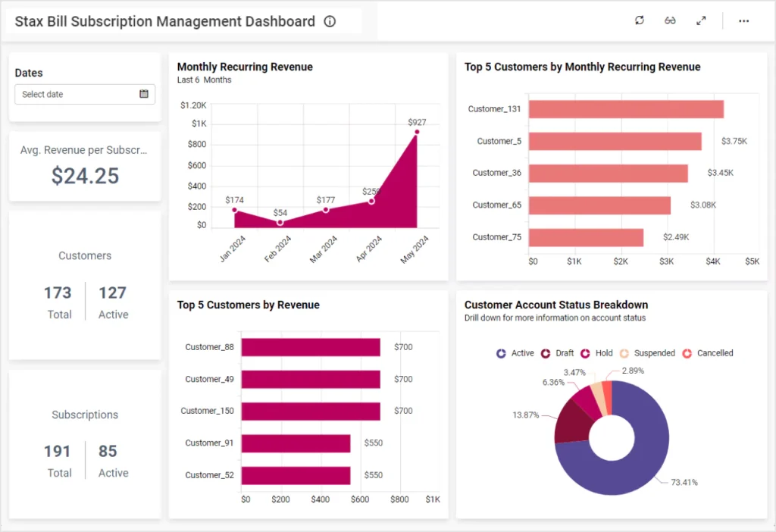Click the Customer_88 revenue bar
Image resolution: width=776 pixels, height=532 pixels.
(x=311, y=347)
